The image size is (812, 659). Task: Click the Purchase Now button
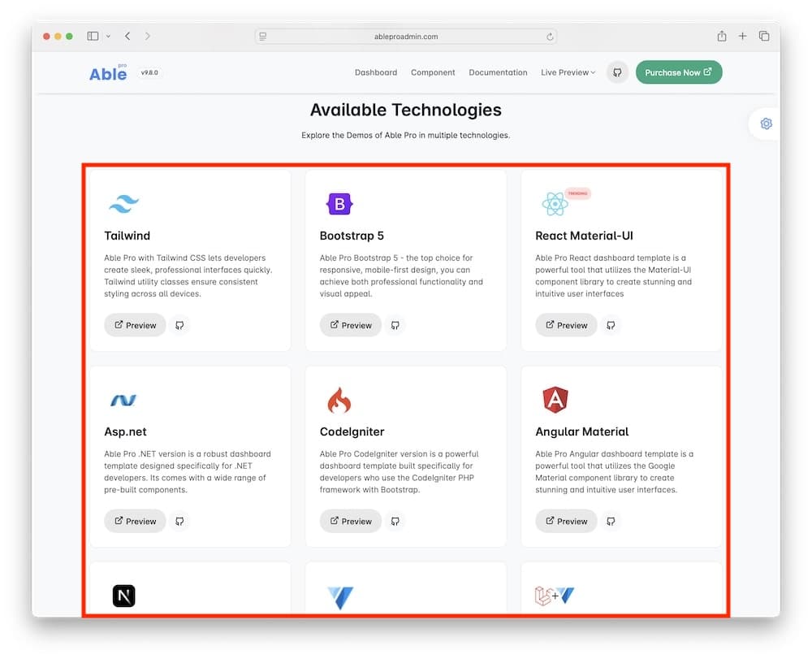pyautogui.click(x=678, y=72)
